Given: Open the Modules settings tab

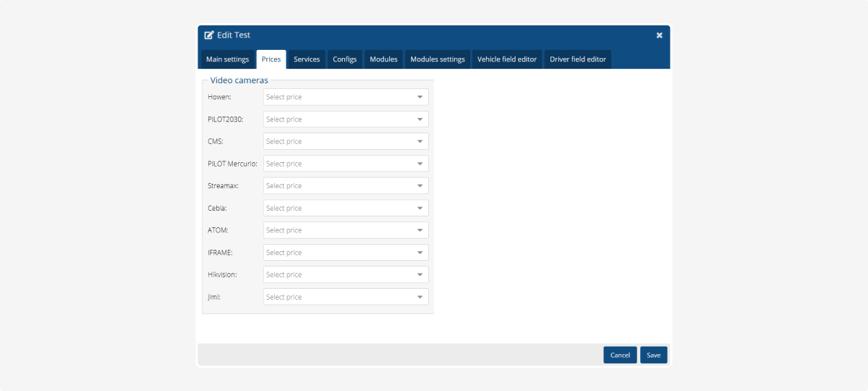Looking at the screenshot, I should pos(438,59).
